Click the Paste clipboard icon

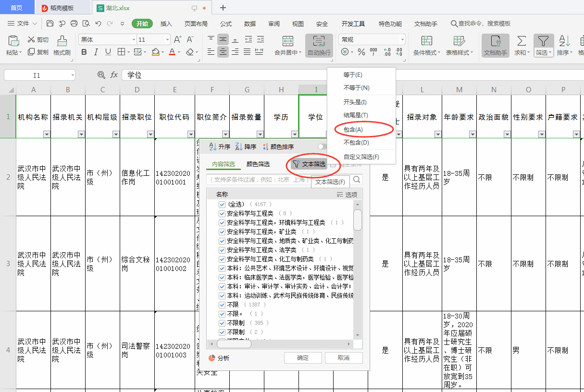pos(14,41)
